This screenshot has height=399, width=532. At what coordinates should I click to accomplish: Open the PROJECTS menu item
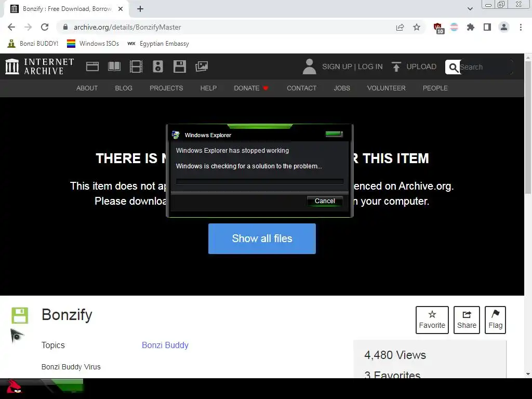pos(166,88)
